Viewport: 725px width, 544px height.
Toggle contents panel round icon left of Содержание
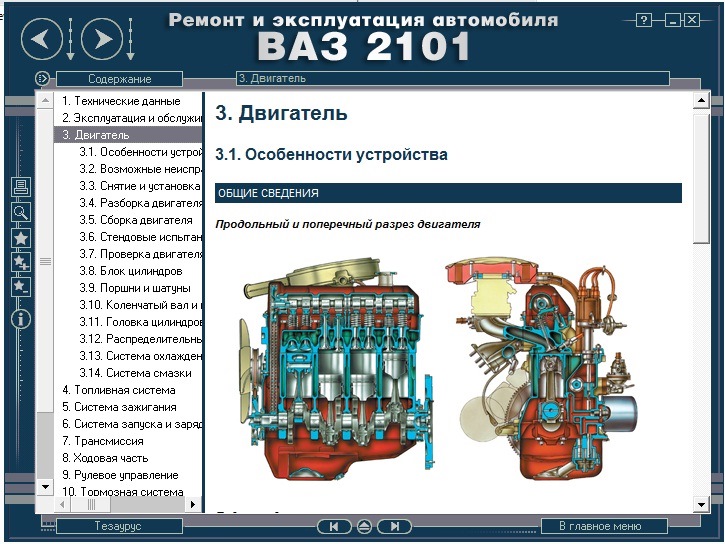coord(42,79)
